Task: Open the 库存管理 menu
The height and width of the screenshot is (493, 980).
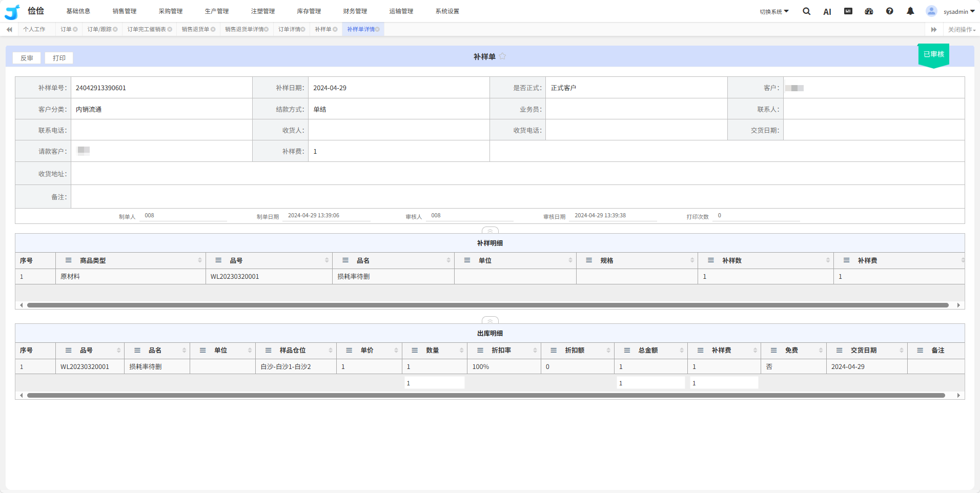Action: click(x=309, y=11)
